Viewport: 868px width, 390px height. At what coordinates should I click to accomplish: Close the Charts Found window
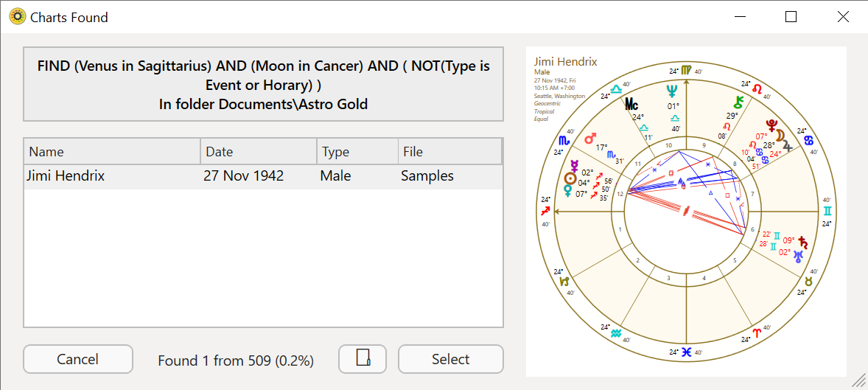843,17
